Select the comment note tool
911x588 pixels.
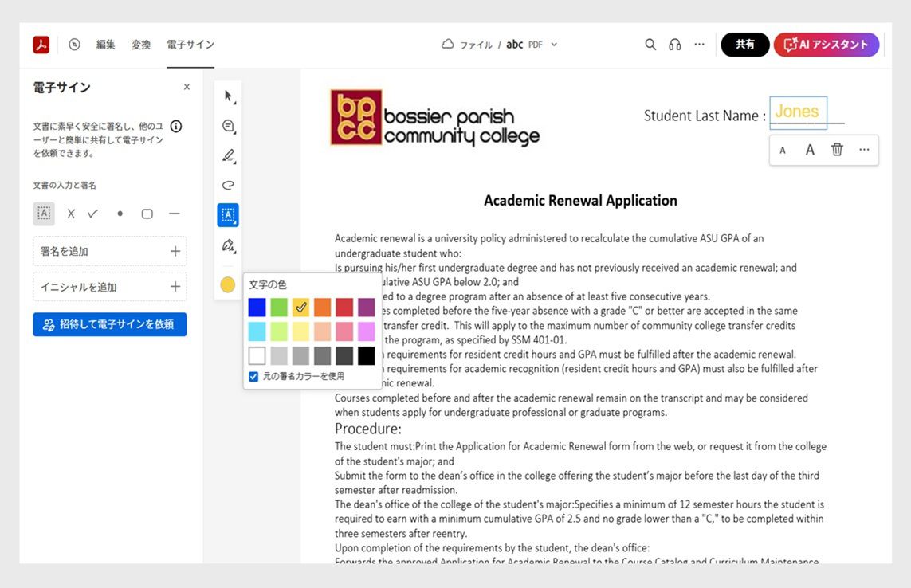(x=228, y=126)
